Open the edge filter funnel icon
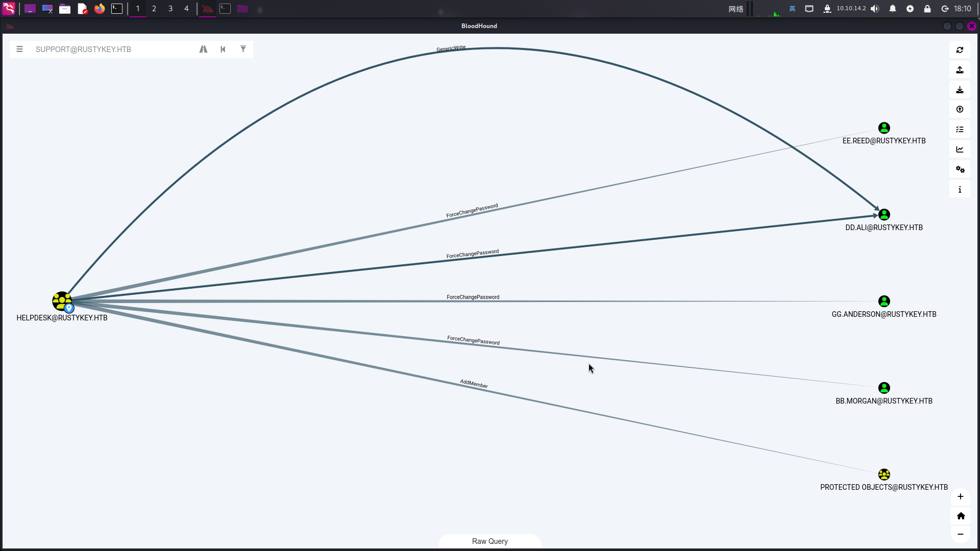 click(243, 49)
